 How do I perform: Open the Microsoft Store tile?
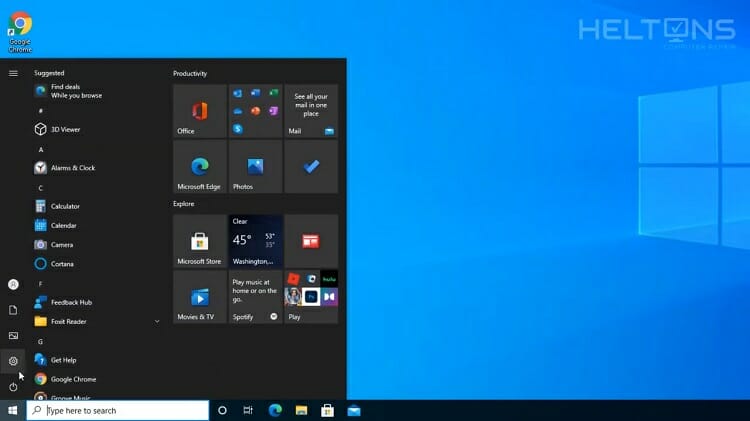(200, 241)
